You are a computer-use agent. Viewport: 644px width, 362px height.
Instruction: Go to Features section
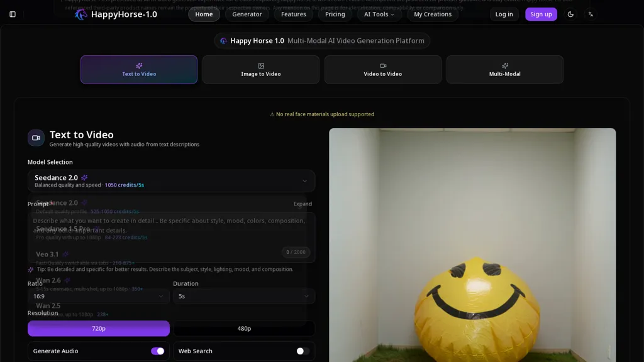pos(293,14)
